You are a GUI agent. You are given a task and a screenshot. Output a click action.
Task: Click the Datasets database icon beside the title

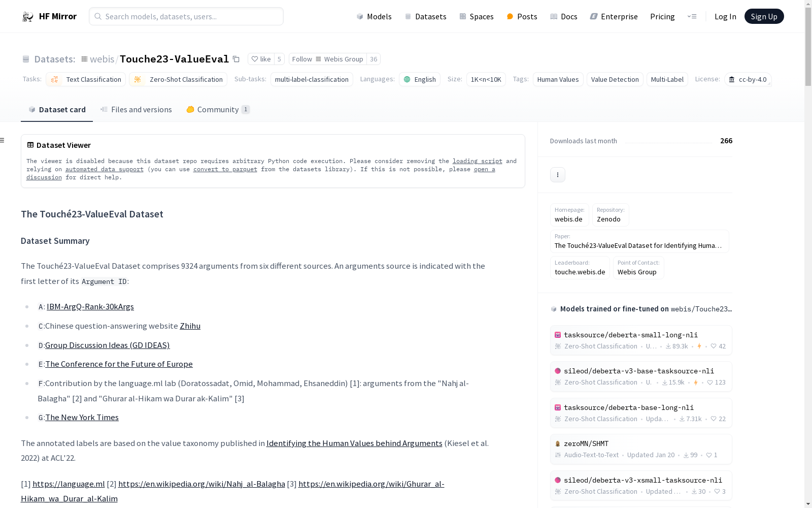coord(26,59)
